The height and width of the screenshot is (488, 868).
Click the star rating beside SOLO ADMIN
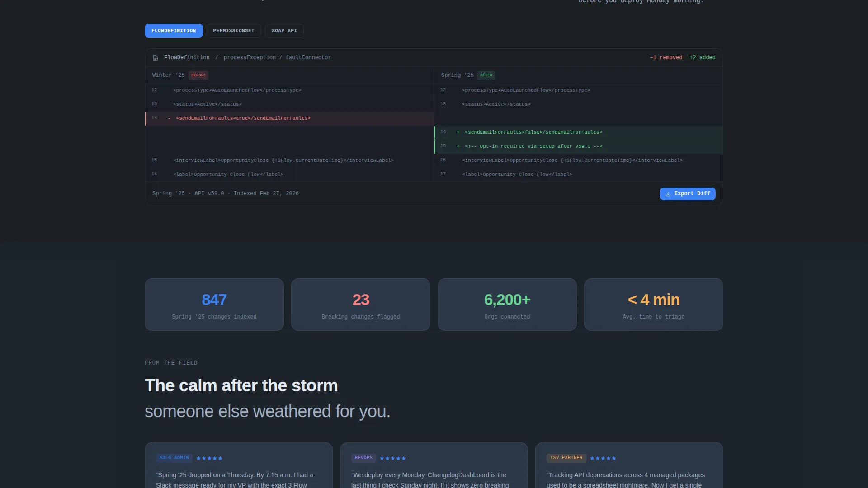pyautogui.click(x=209, y=459)
